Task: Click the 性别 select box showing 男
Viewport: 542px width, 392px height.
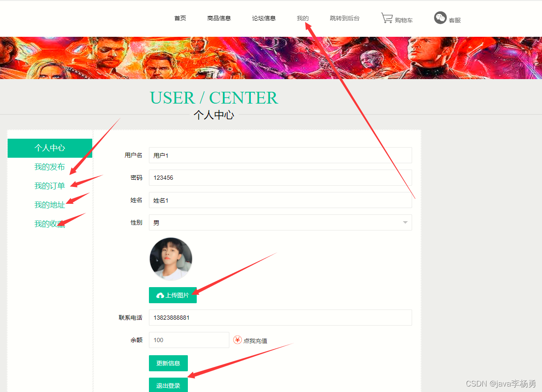Action: tap(280, 222)
